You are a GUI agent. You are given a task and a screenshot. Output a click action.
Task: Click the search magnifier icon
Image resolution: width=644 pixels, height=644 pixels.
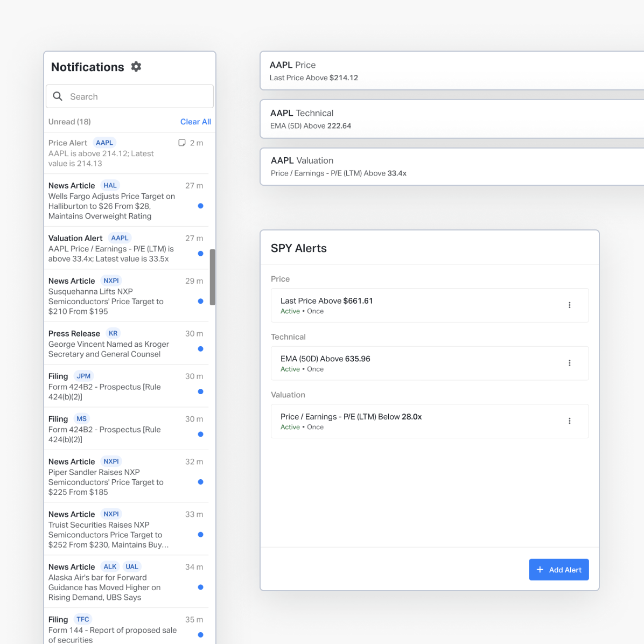pyautogui.click(x=58, y=96)
